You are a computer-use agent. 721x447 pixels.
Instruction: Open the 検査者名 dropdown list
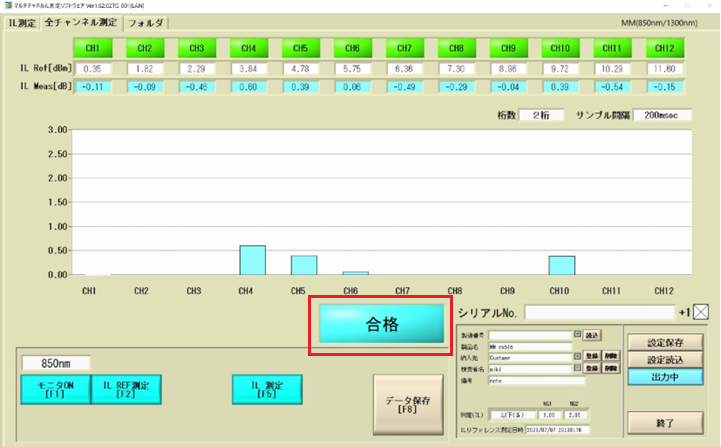(577, 368)
